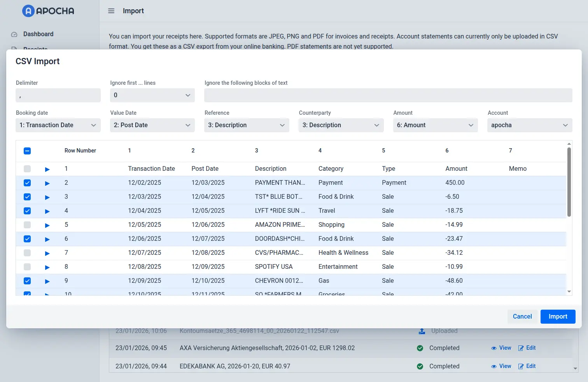Open the Account dropdown showing apocha
This screenshot has width=588, height=382.
point(529,125)
